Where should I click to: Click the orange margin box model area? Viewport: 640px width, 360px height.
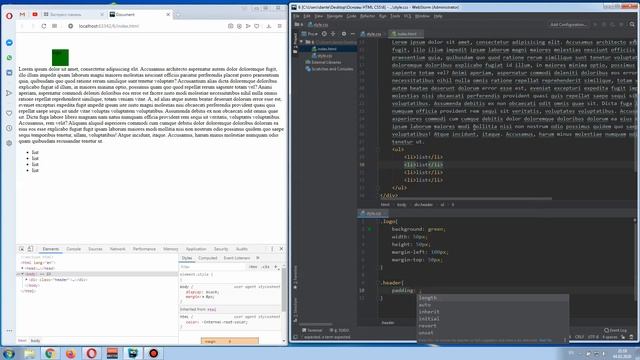(x=229, y=341)
